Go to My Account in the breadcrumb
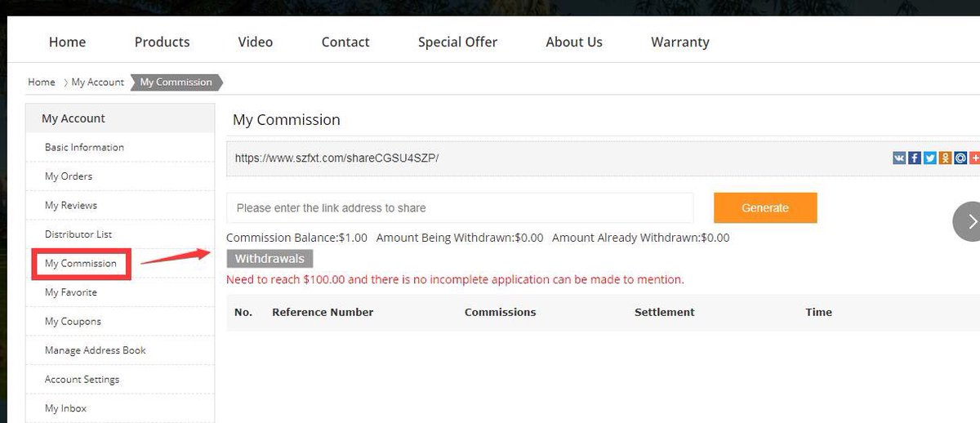This screenshot has width=980, height=423. coord(97,82)
